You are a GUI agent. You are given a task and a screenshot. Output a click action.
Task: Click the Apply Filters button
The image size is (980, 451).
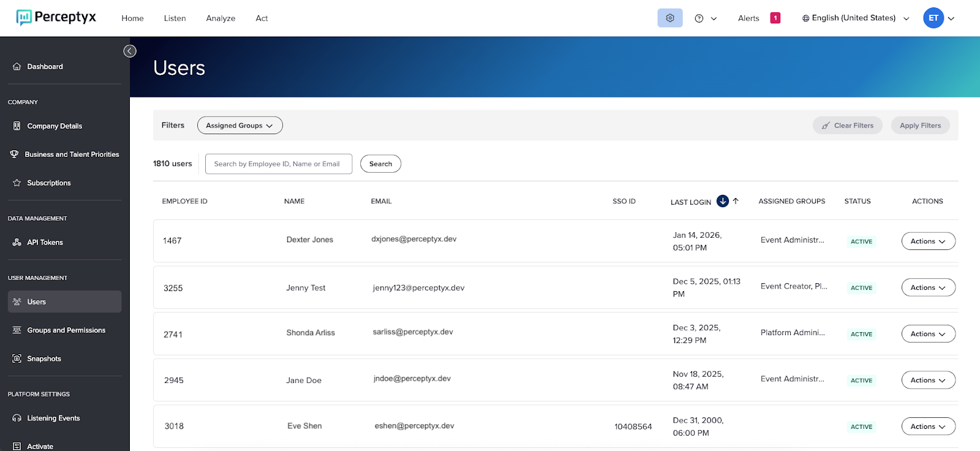pos(920,126)
